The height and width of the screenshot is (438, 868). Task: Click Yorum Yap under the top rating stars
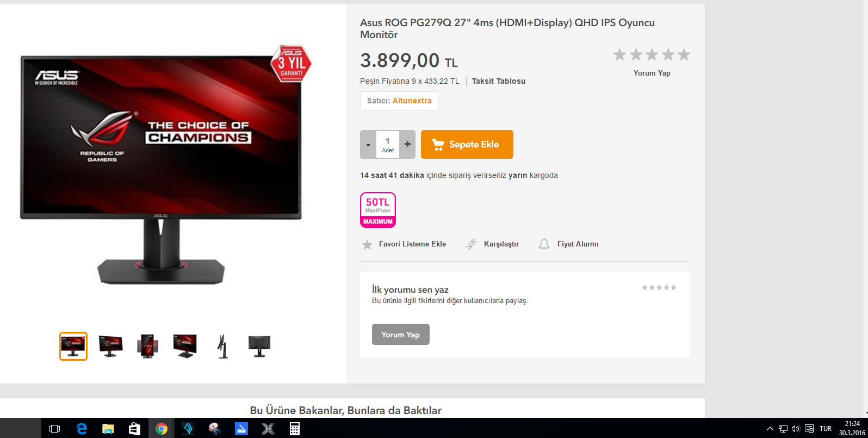(x=652, y=73)
